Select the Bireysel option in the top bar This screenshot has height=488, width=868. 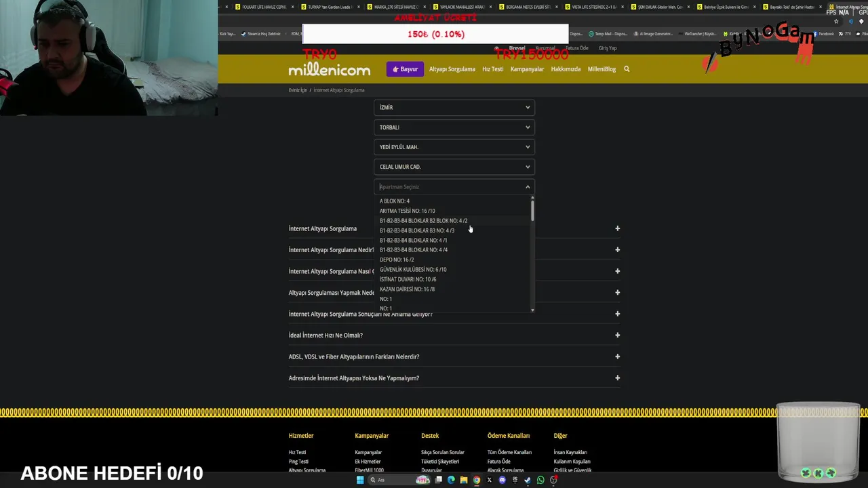pos(517,48)
